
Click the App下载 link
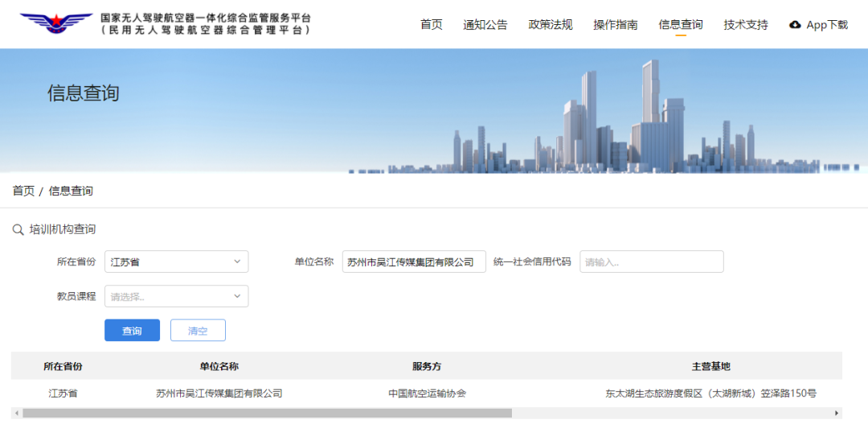pyautogui.click(x=818, y=25)
